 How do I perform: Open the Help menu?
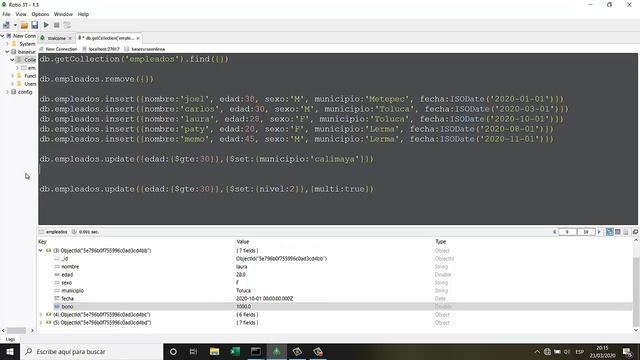83,14
